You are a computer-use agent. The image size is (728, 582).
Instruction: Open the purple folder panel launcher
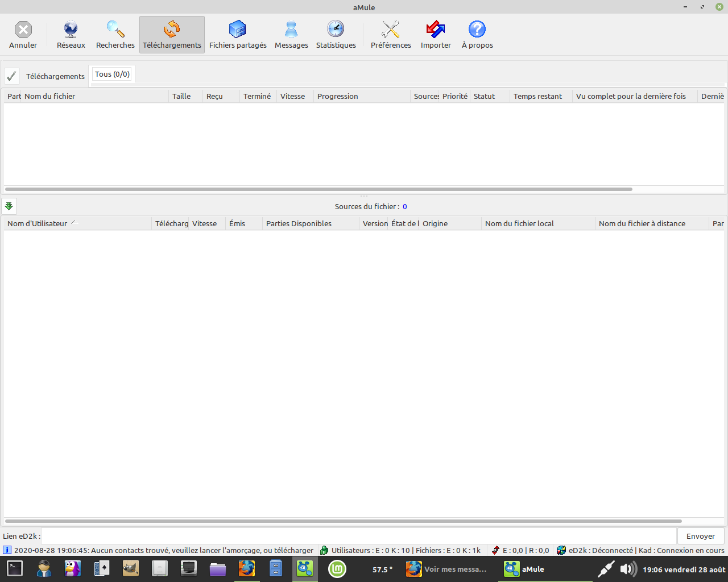[x=218, y=568]
